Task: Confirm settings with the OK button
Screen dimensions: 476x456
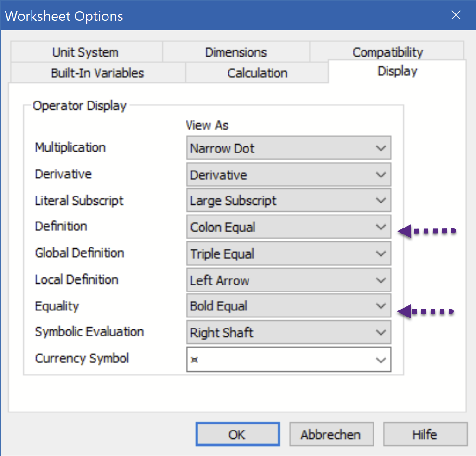Action: pos(237,435)
